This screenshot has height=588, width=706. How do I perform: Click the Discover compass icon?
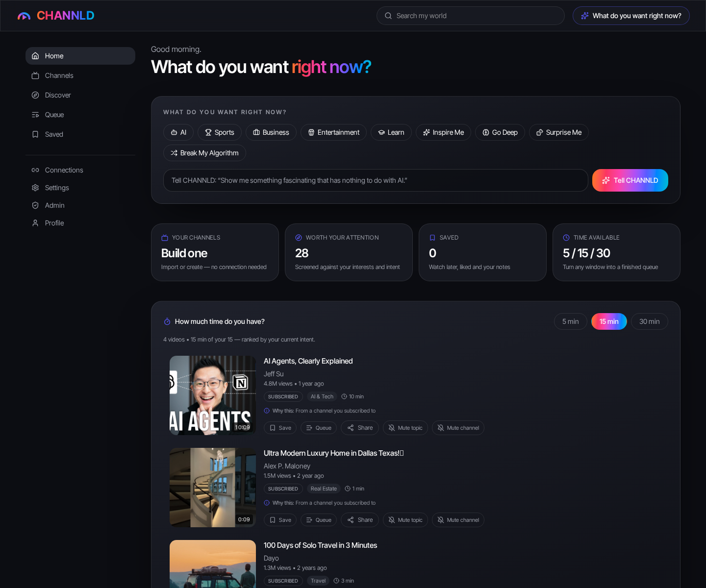[35, 95]
